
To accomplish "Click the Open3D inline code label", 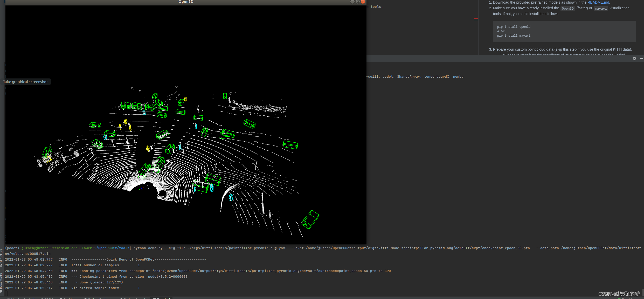I will coord(567,9).
